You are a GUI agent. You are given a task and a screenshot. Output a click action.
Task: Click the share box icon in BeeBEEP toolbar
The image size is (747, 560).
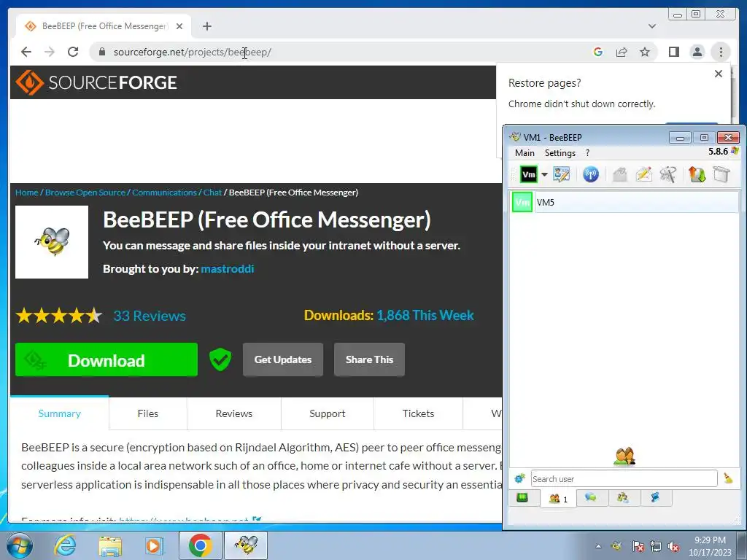pyautogui.click(x=721, y=174)
